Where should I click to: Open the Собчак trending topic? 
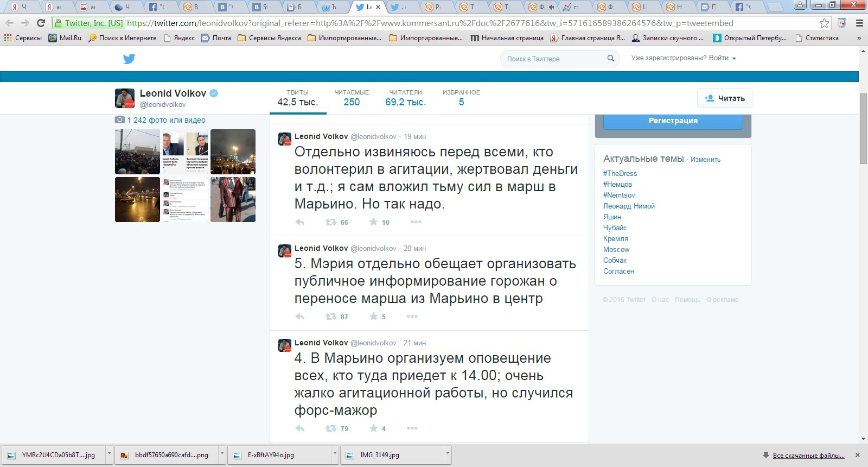tap(615, 260)
